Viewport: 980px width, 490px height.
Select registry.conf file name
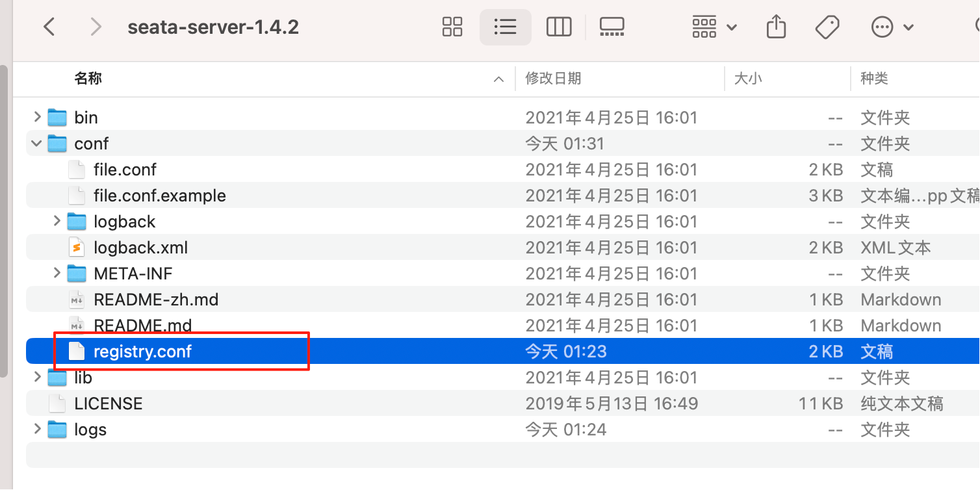click(x=143, y=352)
